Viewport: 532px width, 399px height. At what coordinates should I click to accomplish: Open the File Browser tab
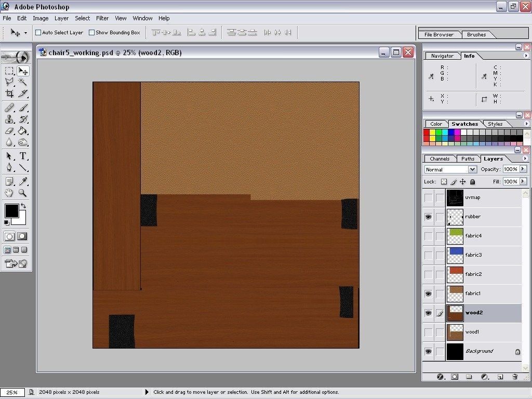pyautogui.click(x=438, y=35)
